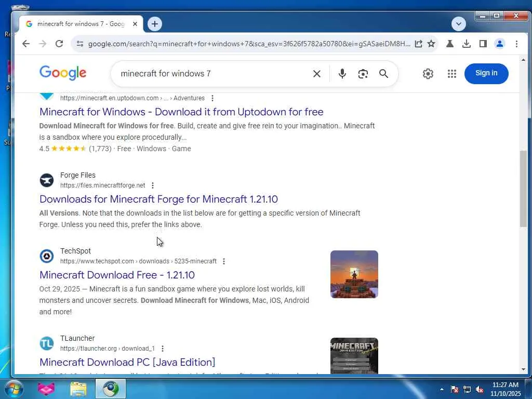Go back to the previous page

[26, 44]
